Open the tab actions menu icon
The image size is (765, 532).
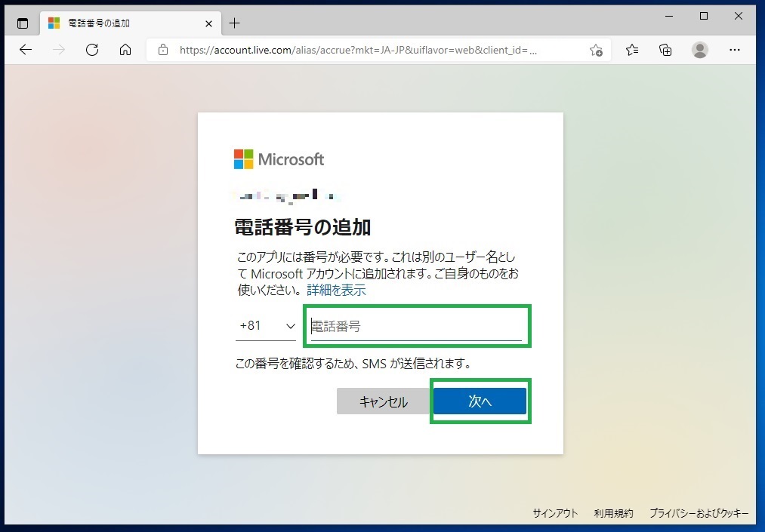pyautogui.click(x=23, y=23)
